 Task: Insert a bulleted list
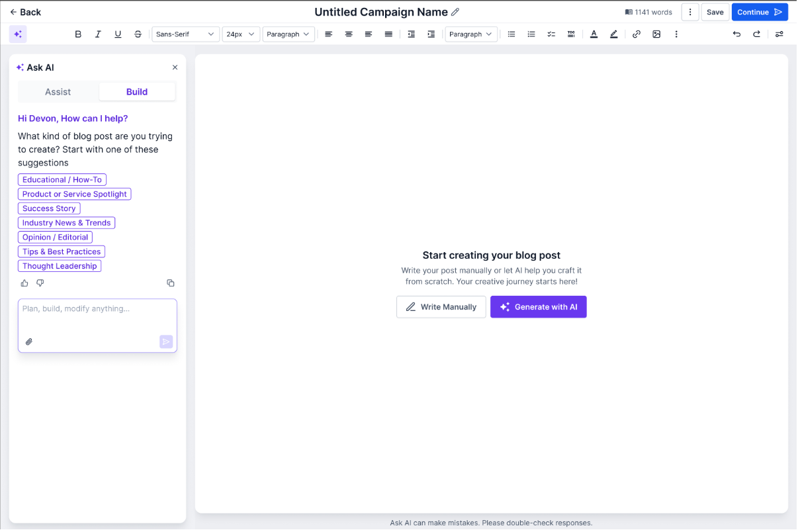[x=511, y=34]
